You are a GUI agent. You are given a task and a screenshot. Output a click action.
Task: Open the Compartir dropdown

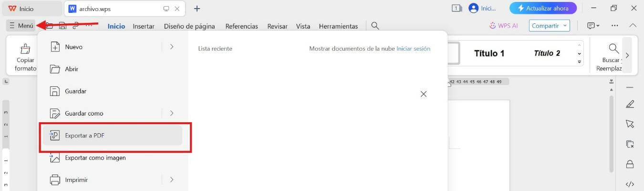tap(549, 26)
